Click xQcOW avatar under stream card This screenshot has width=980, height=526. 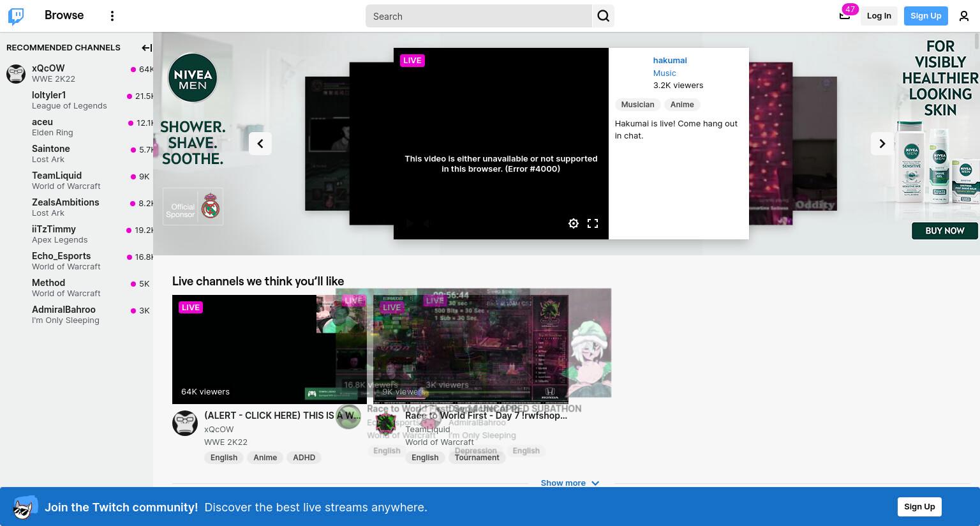coord(185,423)
